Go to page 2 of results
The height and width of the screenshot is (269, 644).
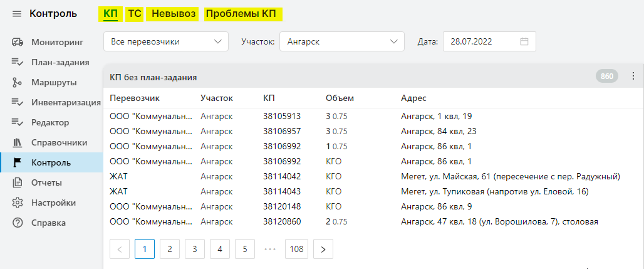pos(170,249)
